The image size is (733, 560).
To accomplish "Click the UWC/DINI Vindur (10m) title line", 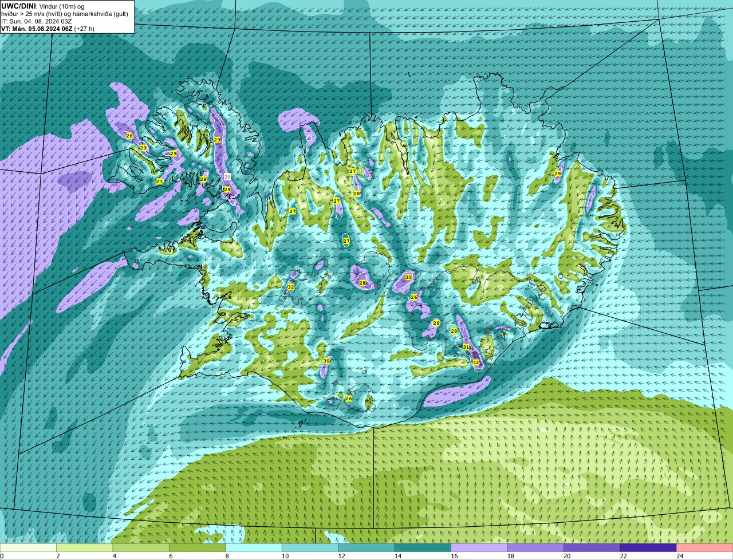I will tap(43, 6).
